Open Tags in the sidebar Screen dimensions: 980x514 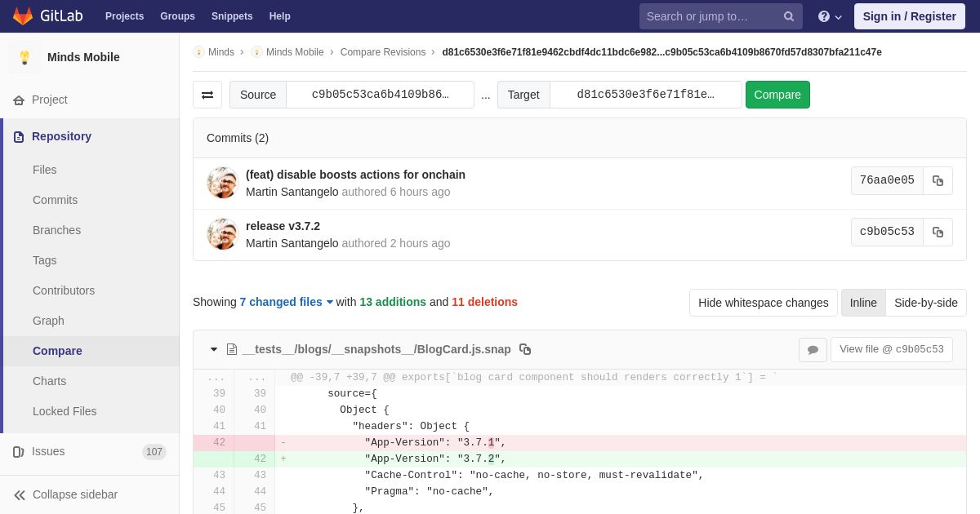tap(45, 260)
